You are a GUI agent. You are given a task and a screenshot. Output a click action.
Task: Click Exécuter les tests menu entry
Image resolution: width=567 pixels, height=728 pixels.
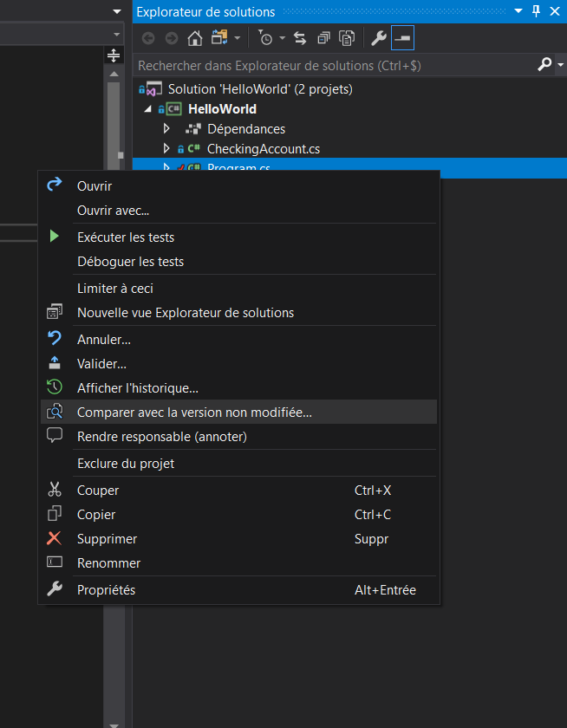click(238, 237)
